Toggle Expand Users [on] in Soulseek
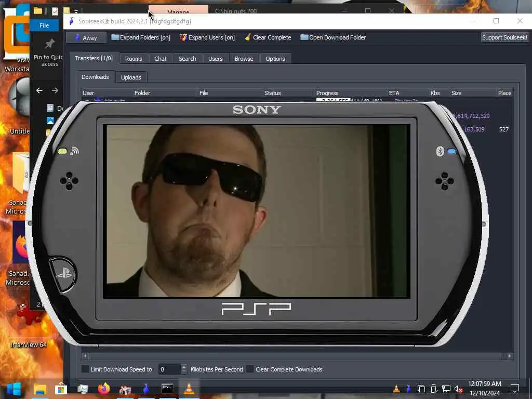The image size is (532, 399). pos(207,37)
